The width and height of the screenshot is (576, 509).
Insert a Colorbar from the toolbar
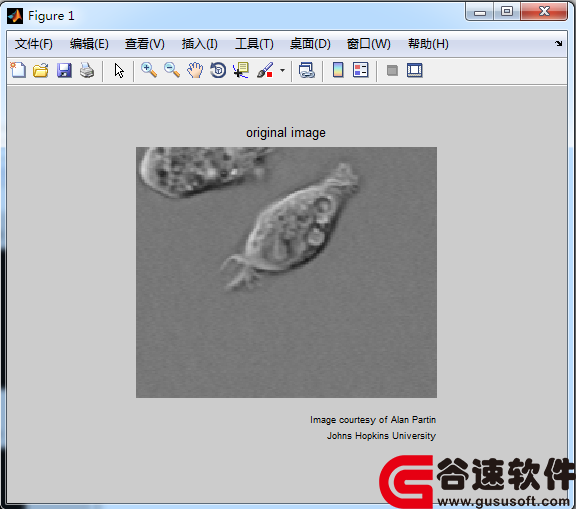[x=338, y=70]
